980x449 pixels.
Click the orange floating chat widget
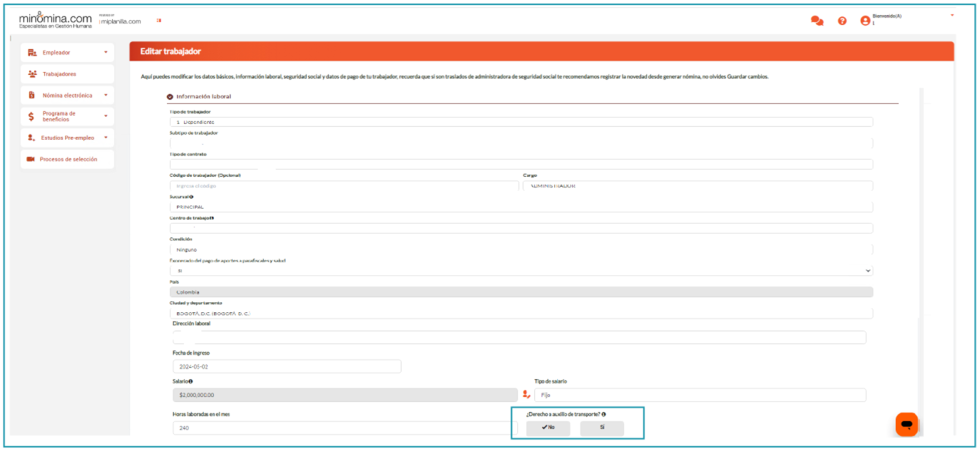click(907, 424)
